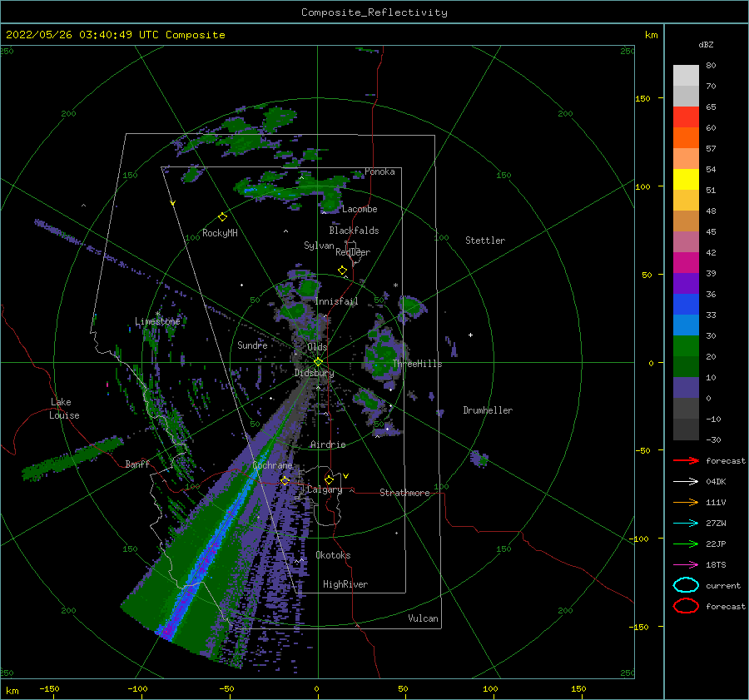Screen dimensions: 749x700
Task: Click the Strathmore town label
Action: [x=404, y=493]
